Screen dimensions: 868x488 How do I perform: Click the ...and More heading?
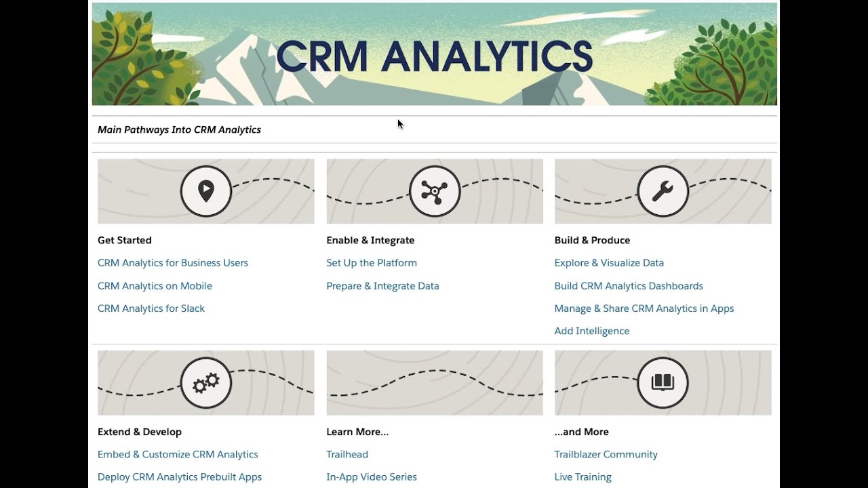582,432
